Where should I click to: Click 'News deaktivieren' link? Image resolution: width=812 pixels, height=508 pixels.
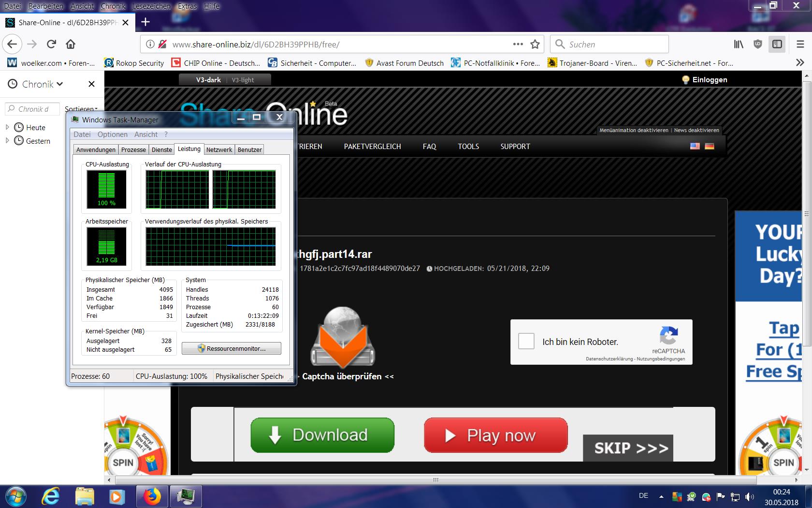[696, 130]
